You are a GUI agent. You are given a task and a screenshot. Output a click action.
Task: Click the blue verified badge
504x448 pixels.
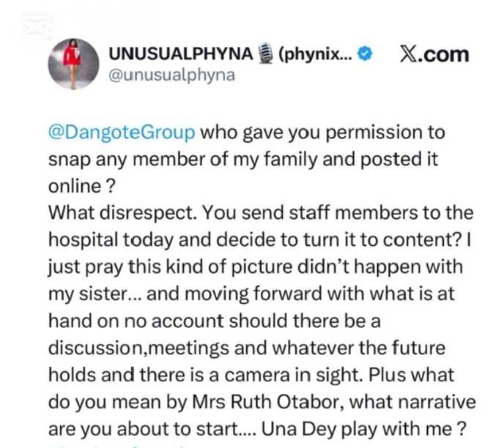(x=368, y=55)
